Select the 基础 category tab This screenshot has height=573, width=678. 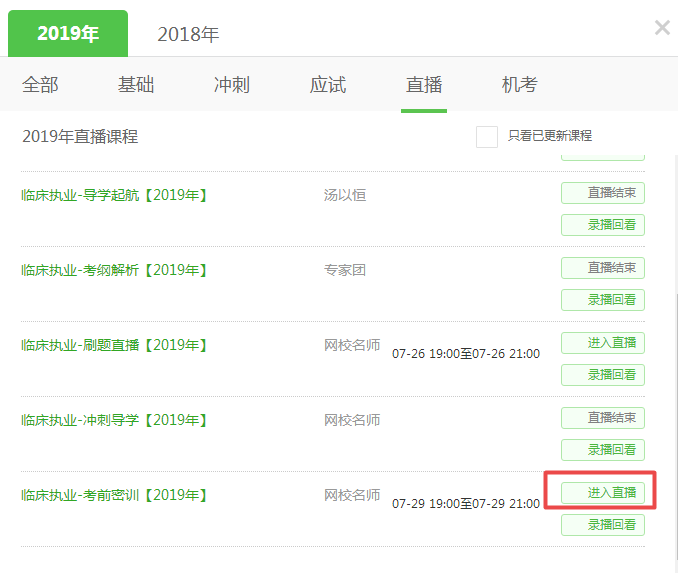pyautogui.click(x=136, y=85)
